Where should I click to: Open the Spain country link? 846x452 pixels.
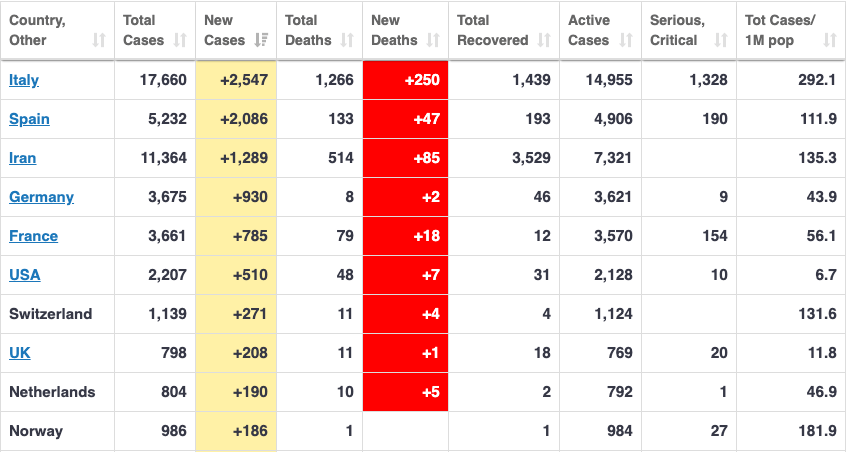[29, 119]
